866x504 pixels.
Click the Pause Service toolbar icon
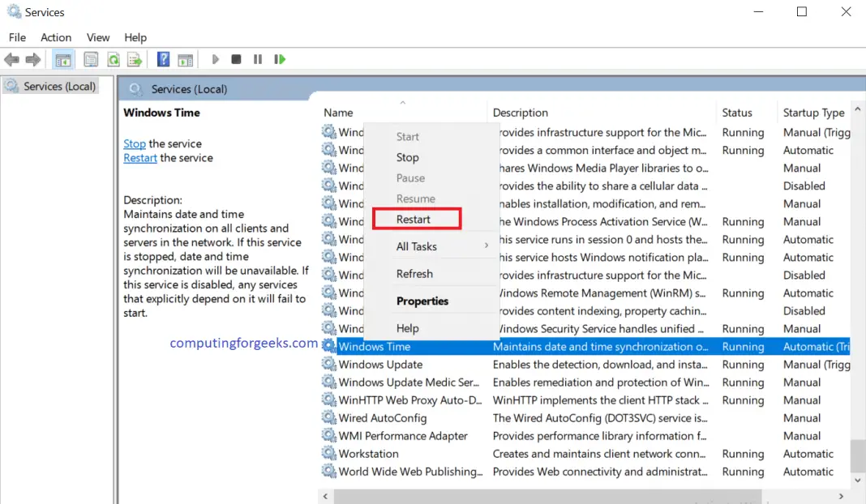(257, 59)
